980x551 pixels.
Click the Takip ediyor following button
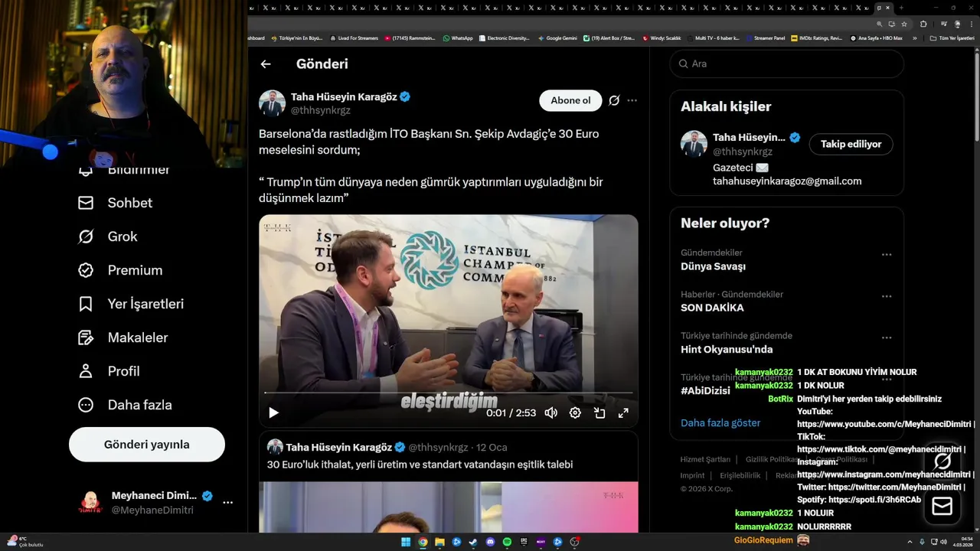851,144
